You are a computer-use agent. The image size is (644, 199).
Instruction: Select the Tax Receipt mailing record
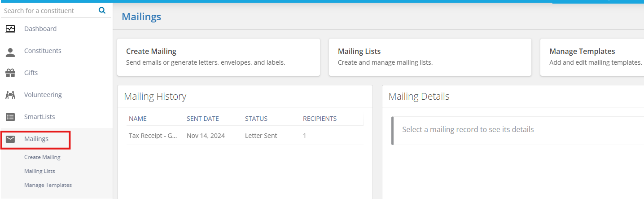click(x=245, y=136)
